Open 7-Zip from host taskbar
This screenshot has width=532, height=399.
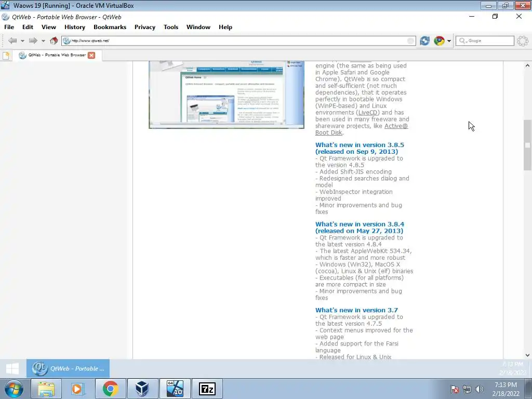coord(207,389)
